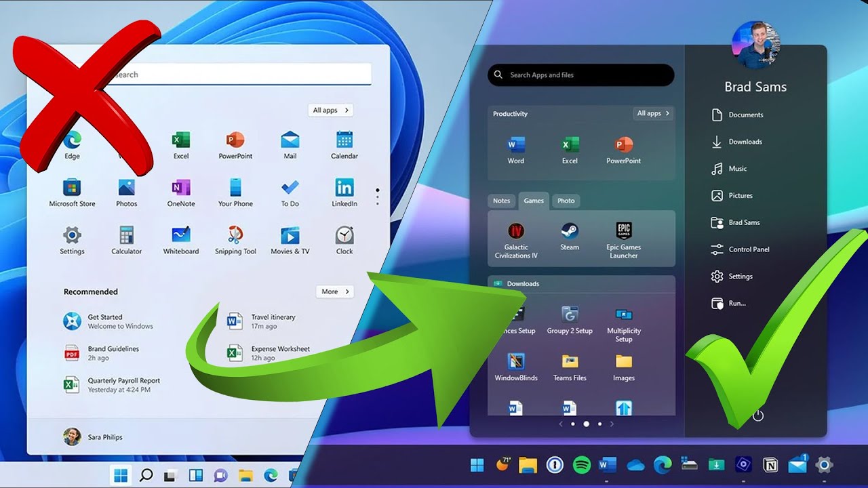Open Movies & TV
The image size is (868, 488).
click(x=290, y=240)
